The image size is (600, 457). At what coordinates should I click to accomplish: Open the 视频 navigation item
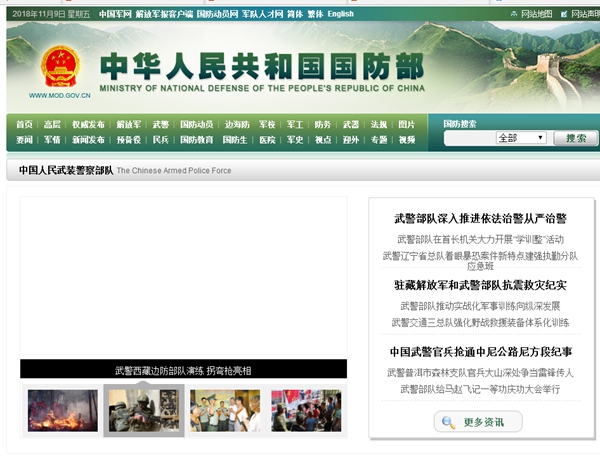tap(406, 140)
